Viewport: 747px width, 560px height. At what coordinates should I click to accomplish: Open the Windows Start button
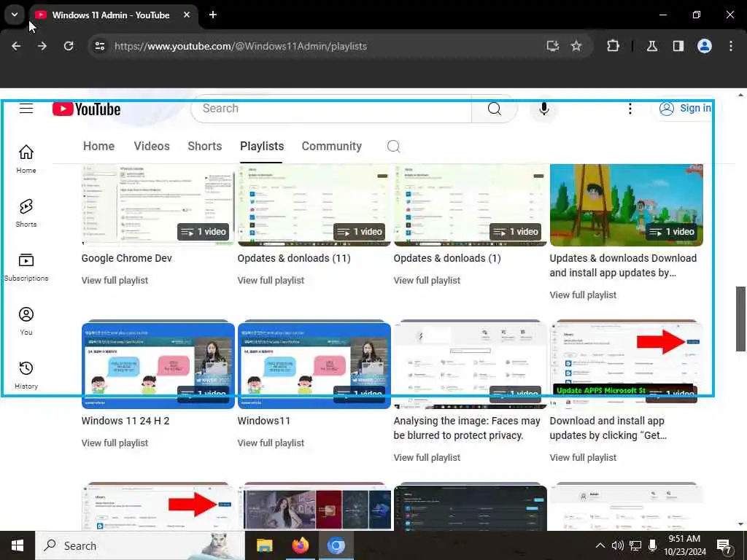[x=18, y=545]
